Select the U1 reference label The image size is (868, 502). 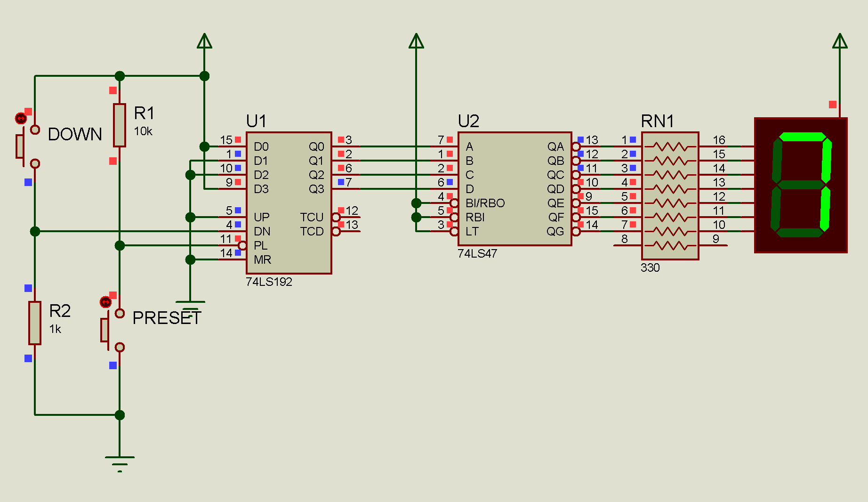(x=257, y=121)
